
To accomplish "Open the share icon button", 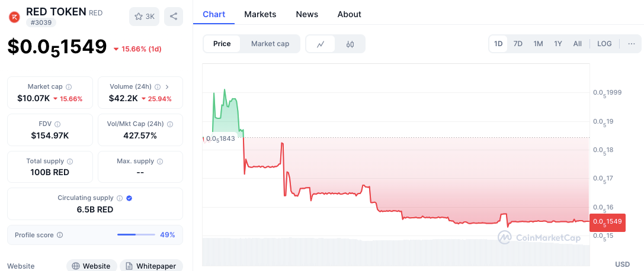I will (174, 17).
